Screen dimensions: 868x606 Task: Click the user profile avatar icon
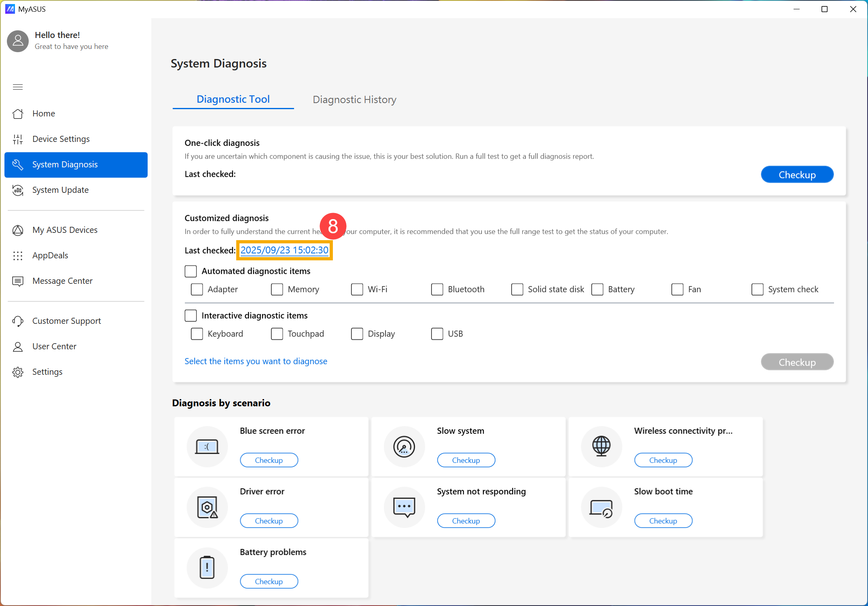pyautogui.click(x=18, y=41)
